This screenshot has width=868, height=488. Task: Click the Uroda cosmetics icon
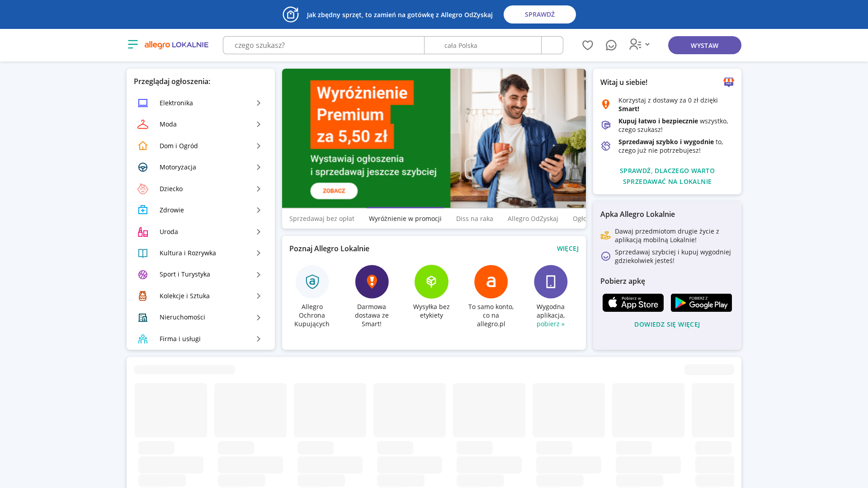[x=143, y=232]
